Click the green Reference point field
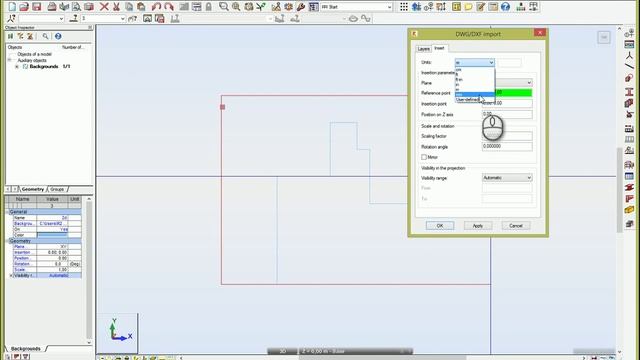The image size is (640, 360). pos(513,93)
